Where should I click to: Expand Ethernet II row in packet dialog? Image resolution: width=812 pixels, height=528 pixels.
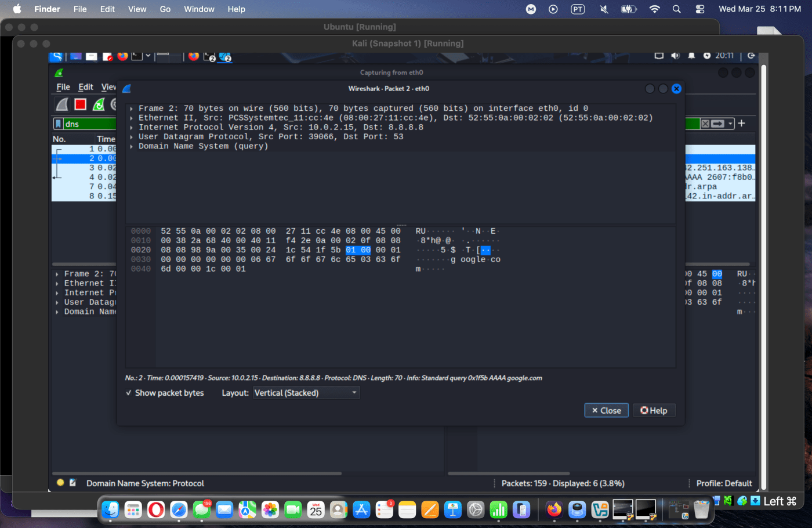click(x=132, y=118)
